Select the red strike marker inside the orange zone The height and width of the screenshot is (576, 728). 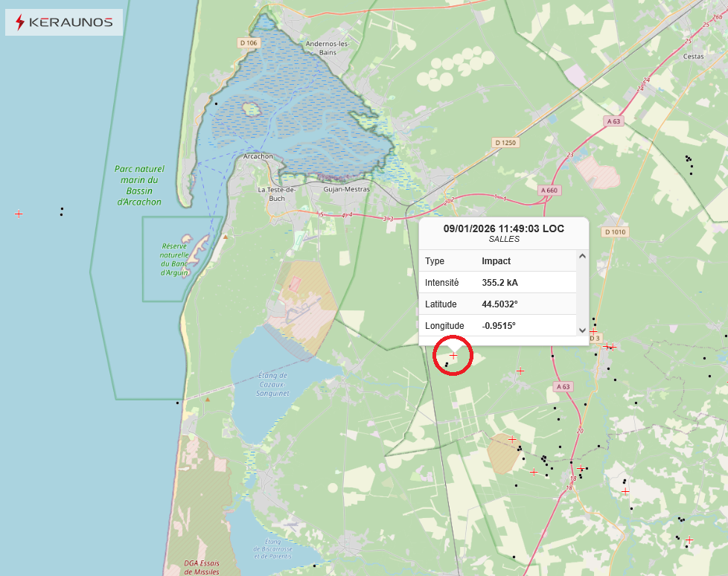[x=511, y=441]
